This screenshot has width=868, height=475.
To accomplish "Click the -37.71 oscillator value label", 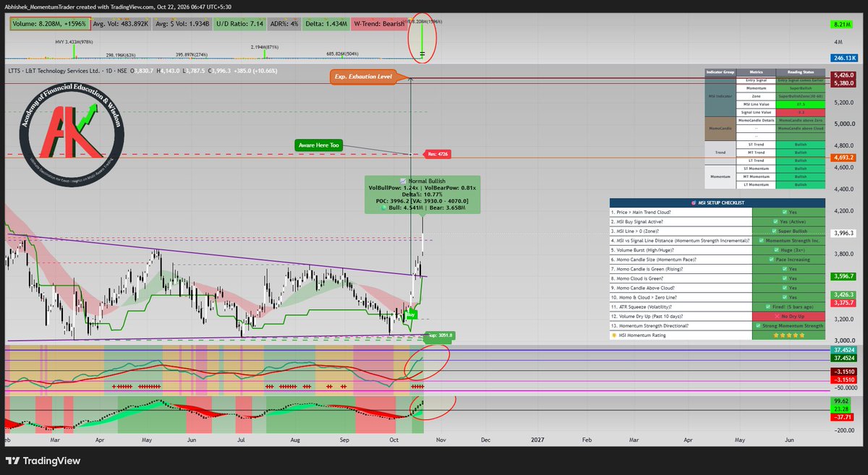I will (x=843, y=417).
